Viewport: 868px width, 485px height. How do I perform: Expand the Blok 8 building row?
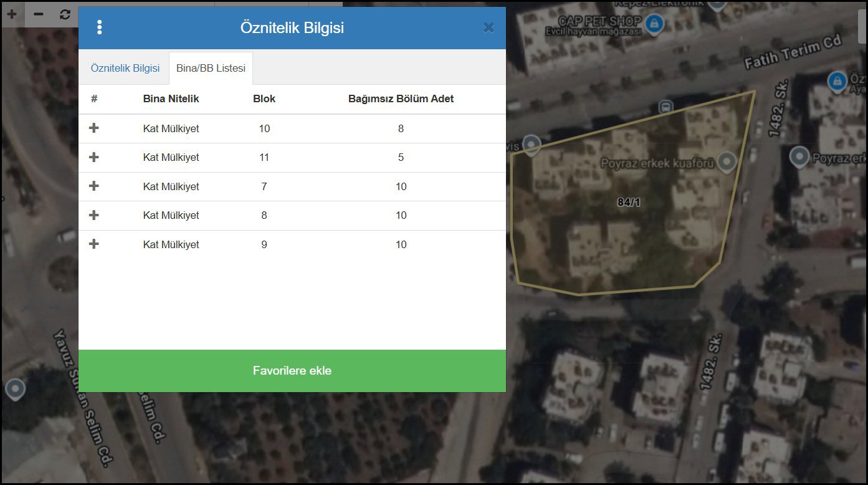(94, 215)
